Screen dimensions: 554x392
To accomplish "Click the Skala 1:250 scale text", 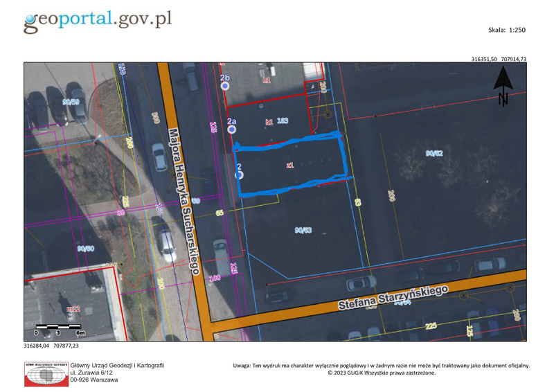I will [x=508, y=31].
